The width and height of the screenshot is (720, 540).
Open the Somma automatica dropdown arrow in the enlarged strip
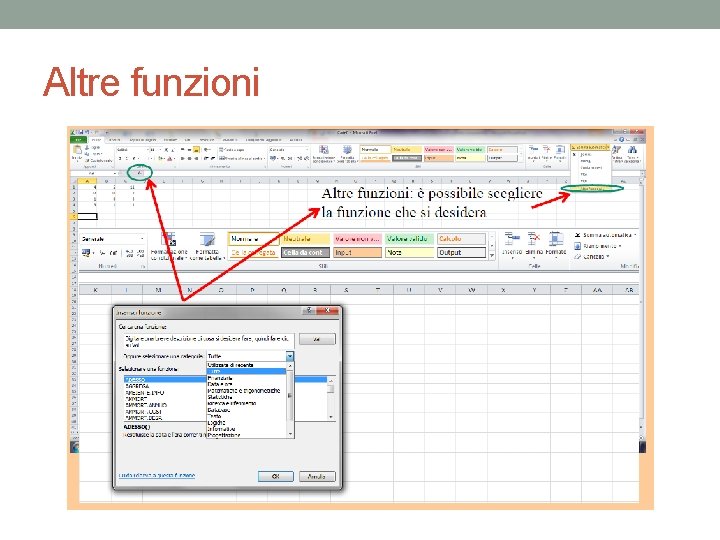click(636, 235)
